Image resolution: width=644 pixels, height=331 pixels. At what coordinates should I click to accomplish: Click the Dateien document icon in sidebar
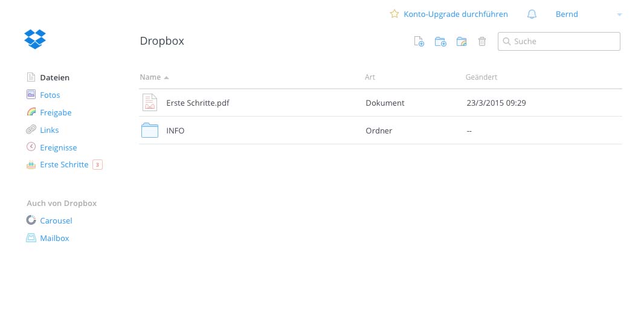31,77
